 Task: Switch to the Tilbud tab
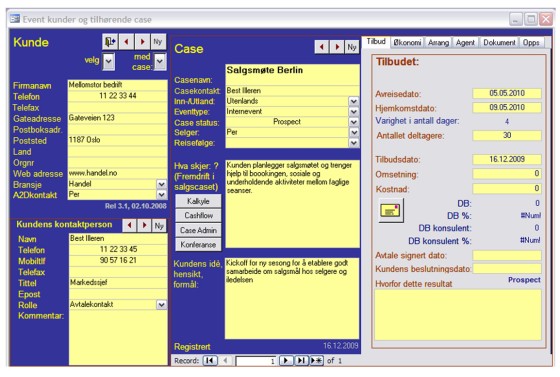coord(376,42)
